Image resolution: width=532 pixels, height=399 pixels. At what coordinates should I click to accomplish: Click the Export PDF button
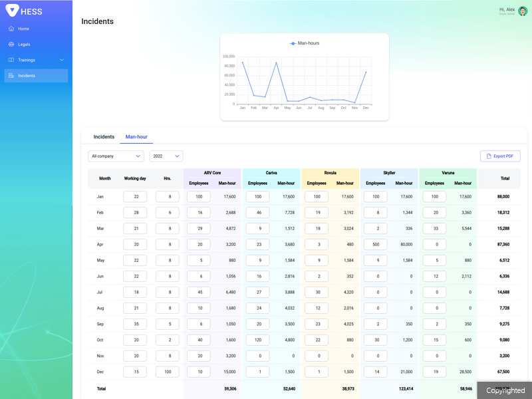tap(500, 156)
